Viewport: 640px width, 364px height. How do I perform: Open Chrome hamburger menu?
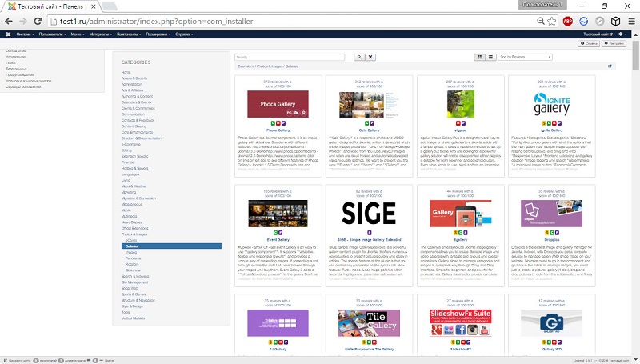[x=631, y=22]
